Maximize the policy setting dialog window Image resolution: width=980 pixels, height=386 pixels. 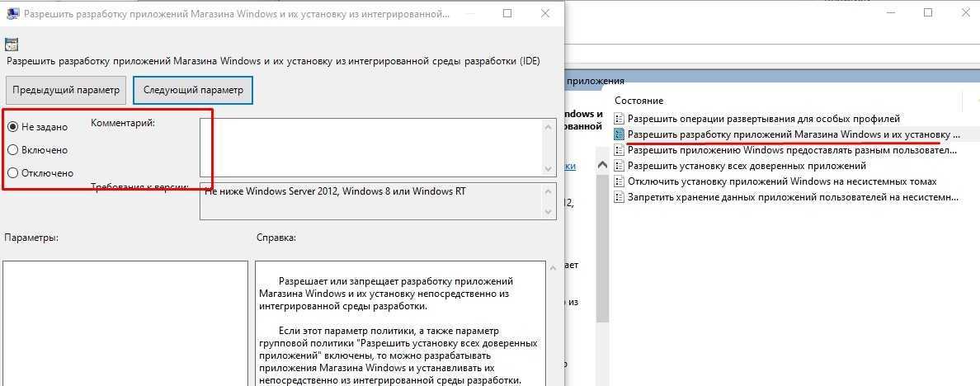pos(506,14)
